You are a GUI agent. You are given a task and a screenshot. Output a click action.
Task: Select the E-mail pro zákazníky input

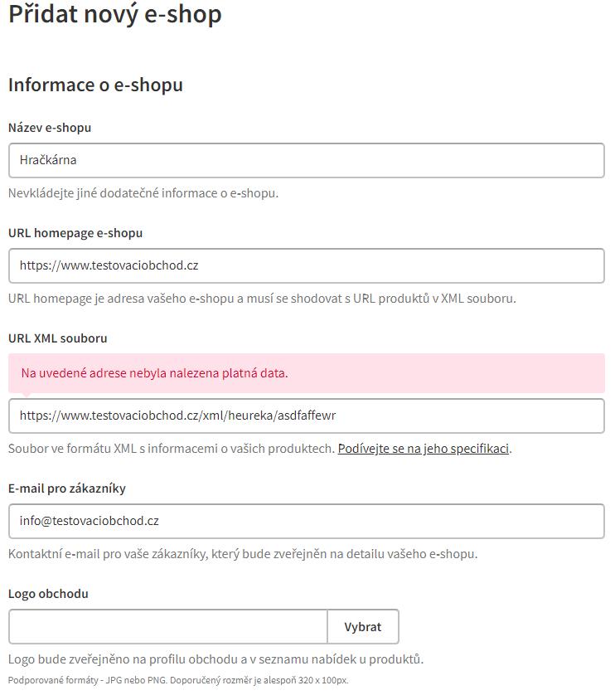click(306, 521)
